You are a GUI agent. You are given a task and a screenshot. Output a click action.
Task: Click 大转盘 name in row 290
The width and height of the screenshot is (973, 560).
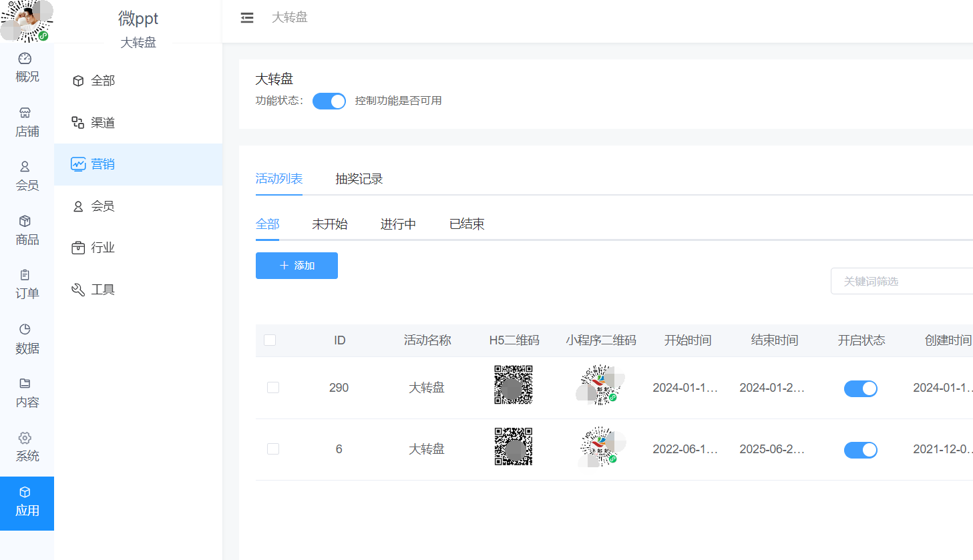(427, 388)
